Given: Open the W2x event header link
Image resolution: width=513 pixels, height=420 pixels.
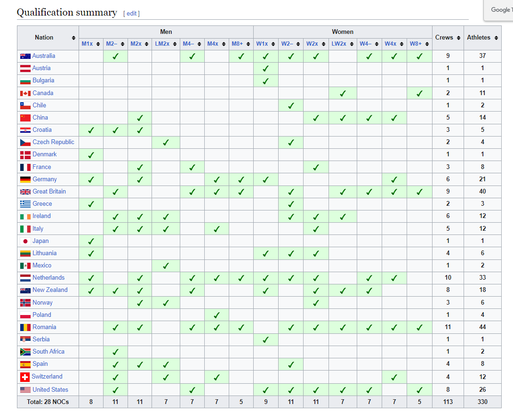Looking at the screenshot, I should coord(312,44).
